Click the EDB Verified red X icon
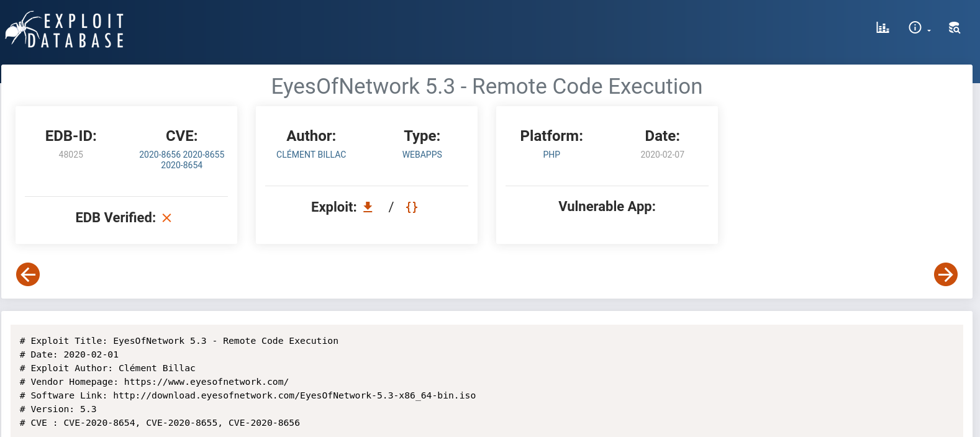This screenshot has width=980, height=437. click(166, 218)
